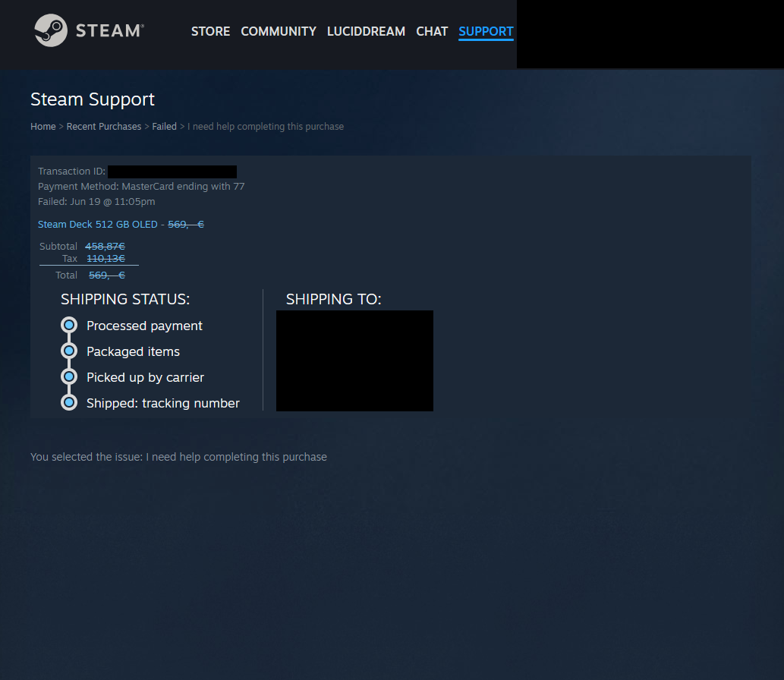Click the Subtotal value 458,87€
This screenshot has height=680, width=784.
(x=105, y=246)
